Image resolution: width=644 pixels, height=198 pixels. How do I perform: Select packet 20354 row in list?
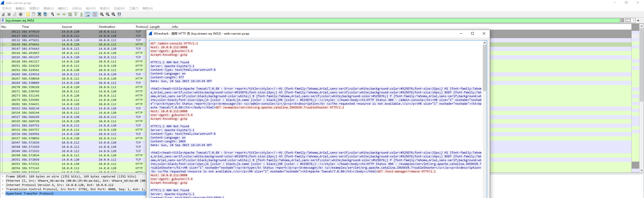tap(73, 168)
